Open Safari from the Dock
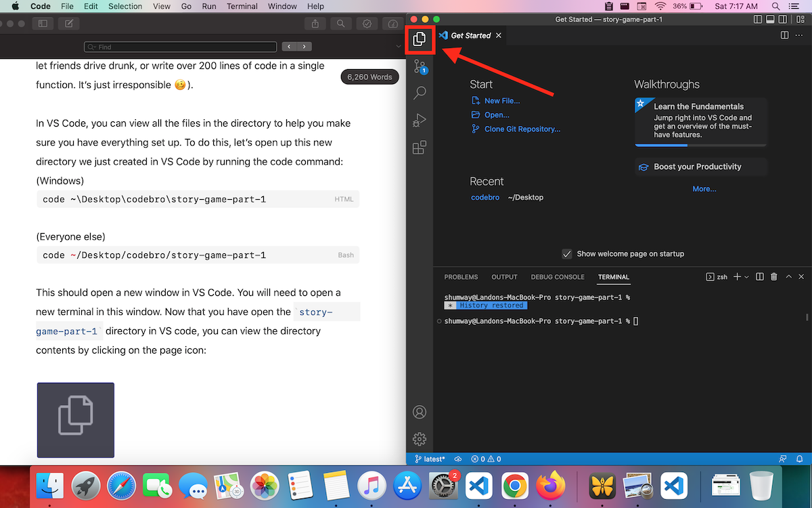Screen dimensions: 812x508 [x=121, y=486]
